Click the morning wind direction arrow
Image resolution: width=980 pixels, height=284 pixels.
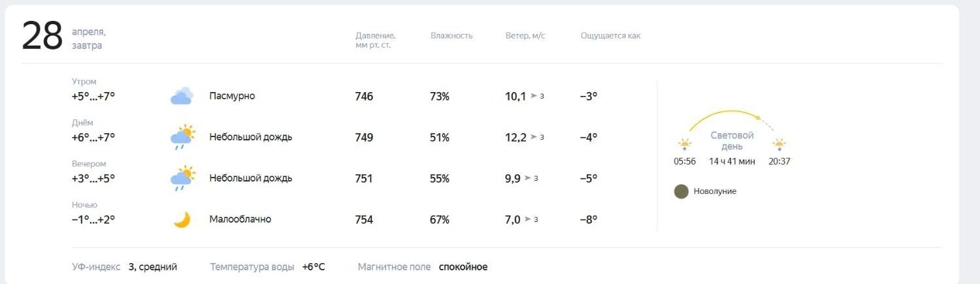tap(534, 96)
